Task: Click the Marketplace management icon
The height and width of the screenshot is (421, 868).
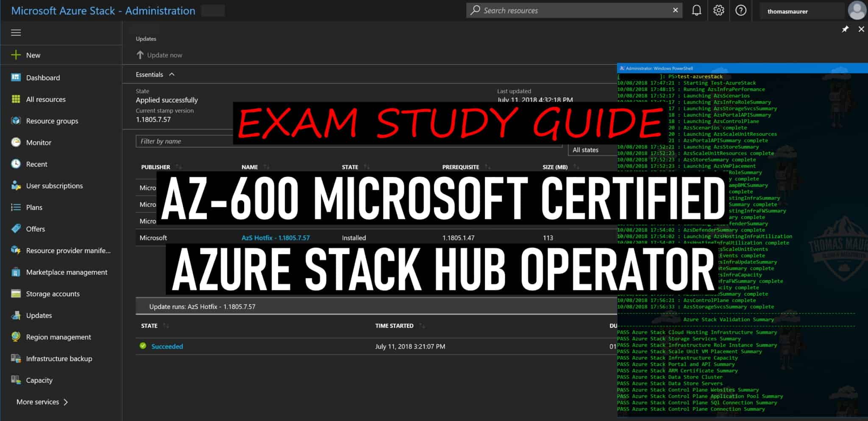Action: point(16,272)
